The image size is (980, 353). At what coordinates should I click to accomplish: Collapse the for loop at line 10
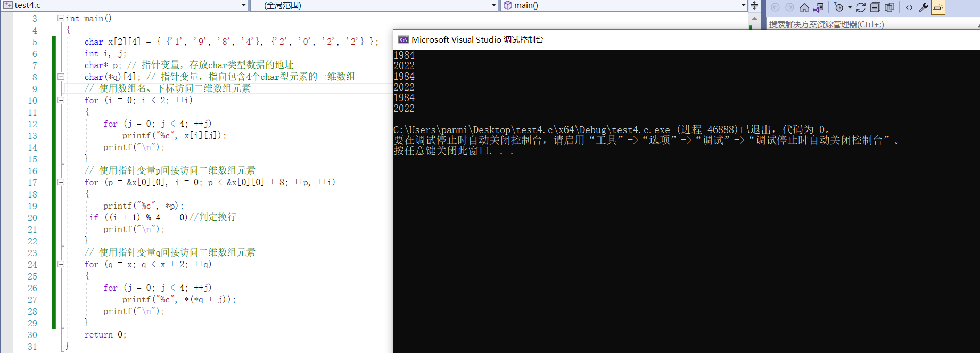(x=61, y=100)
